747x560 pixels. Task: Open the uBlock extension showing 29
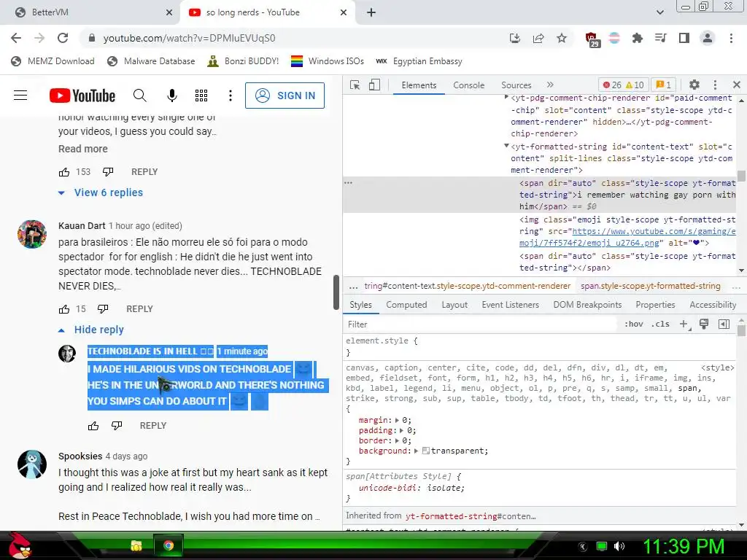(x=592, y=39)
